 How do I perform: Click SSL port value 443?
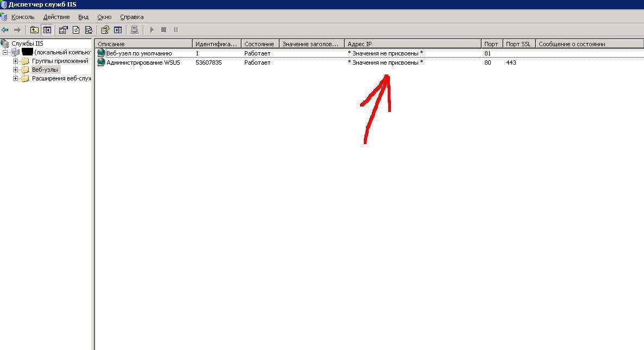511,62
